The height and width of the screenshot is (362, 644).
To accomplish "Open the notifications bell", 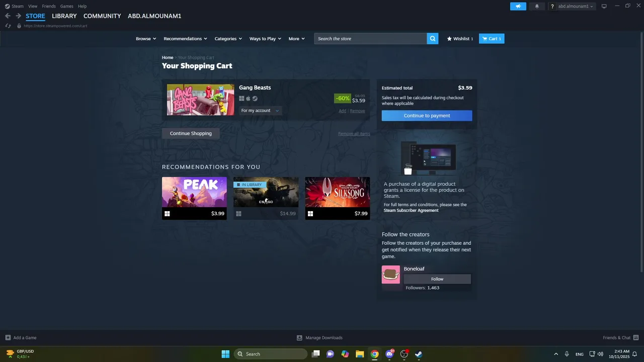I will pyautogui.click(x=537, y=6).
